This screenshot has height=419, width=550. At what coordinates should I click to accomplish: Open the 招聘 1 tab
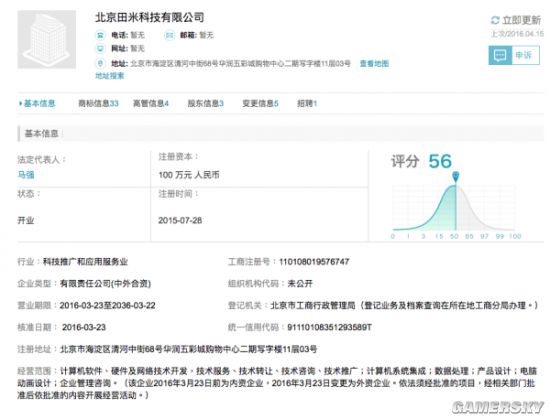pyautogui.click(x=307, y=103)
